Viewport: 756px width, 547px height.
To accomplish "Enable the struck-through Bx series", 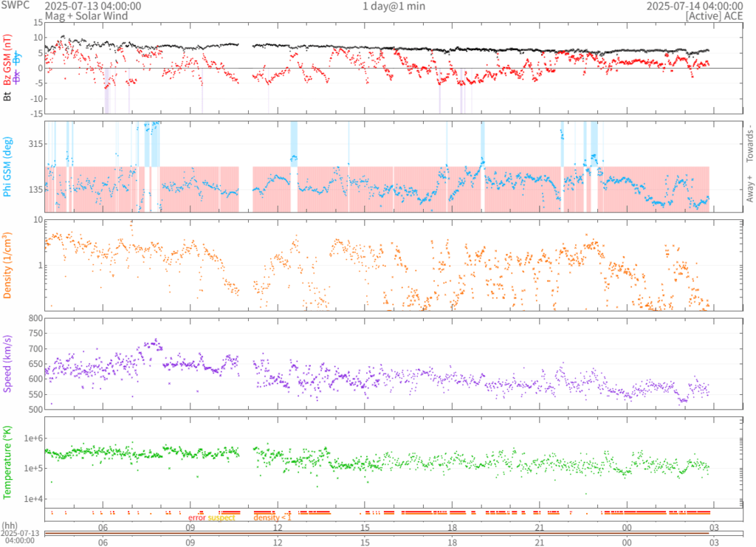I will (x=16, y=75).
